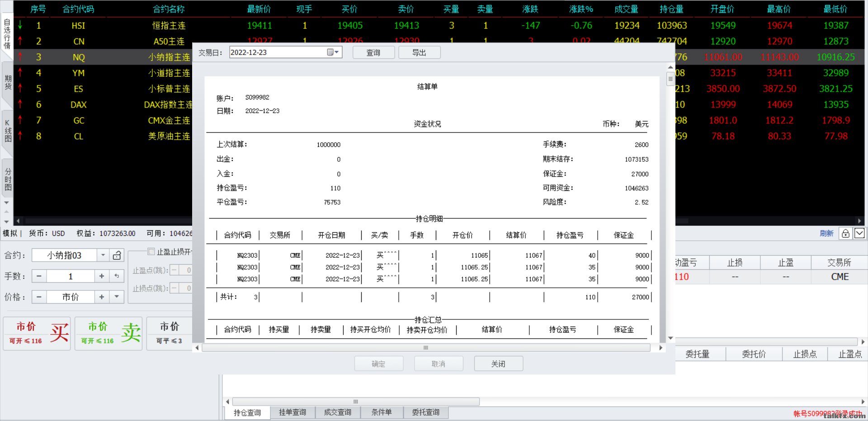Click the disabled 确定 button
The image size is (868, 421).
click(x=378, y=364)
